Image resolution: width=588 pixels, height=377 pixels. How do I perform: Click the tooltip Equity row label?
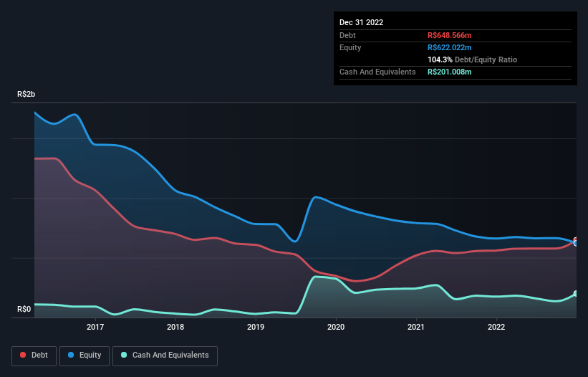[350, 47]
